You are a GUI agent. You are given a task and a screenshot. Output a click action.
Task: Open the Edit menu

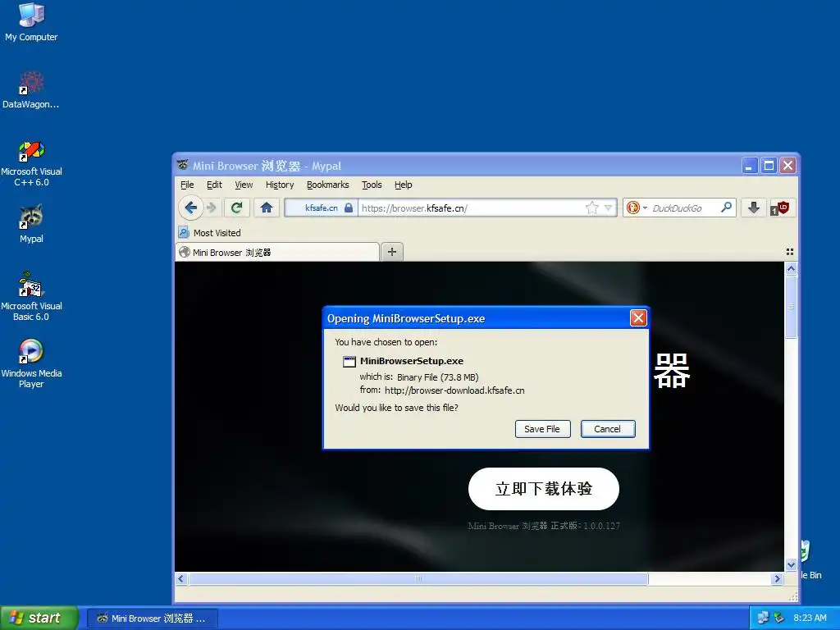(x=214, y=185)
